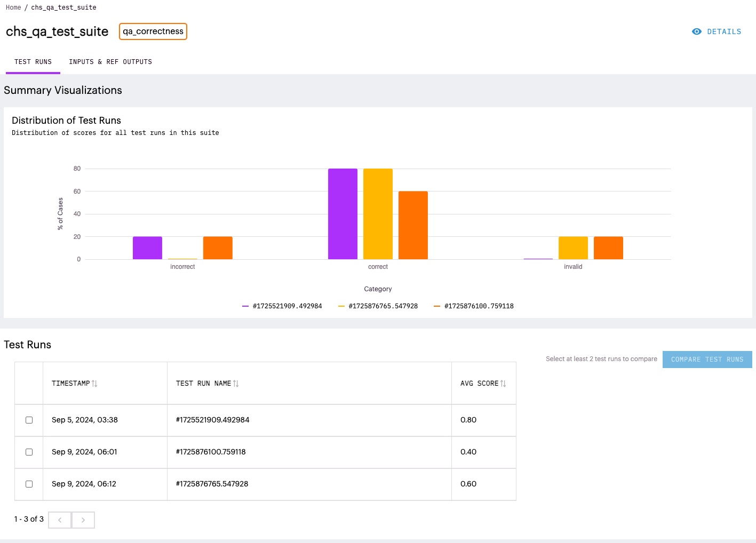Click the 'incorrect' axis category label
Screen dimensions: 756x543
click(182, 267)
